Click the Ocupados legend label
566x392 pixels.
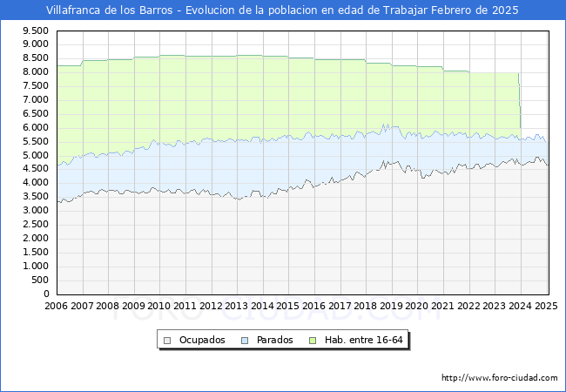point(202,340)
